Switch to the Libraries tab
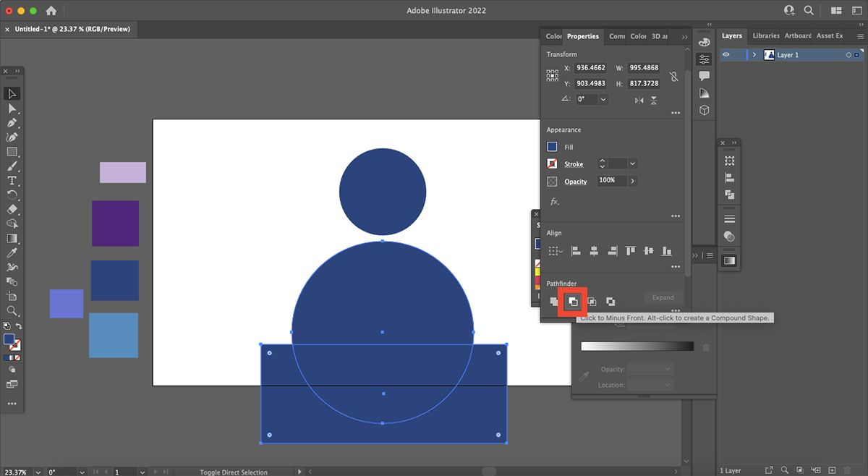Screen dimensions: 868x476 766,35
